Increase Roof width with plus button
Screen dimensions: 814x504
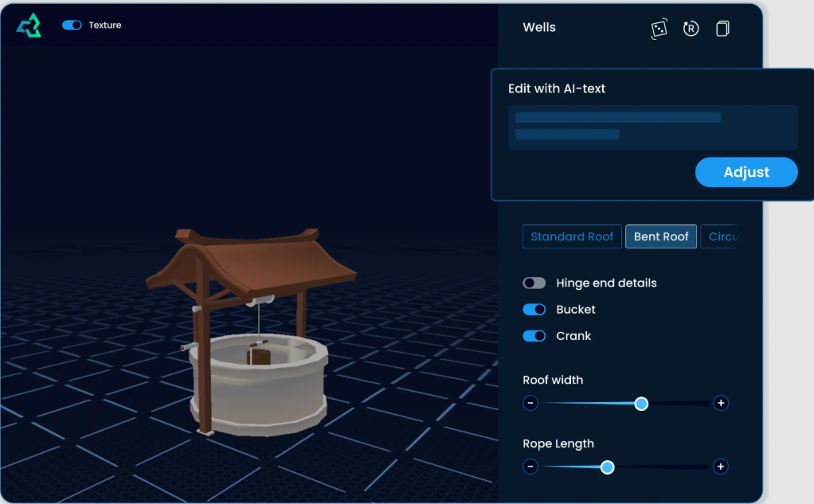tap(721, 404)
